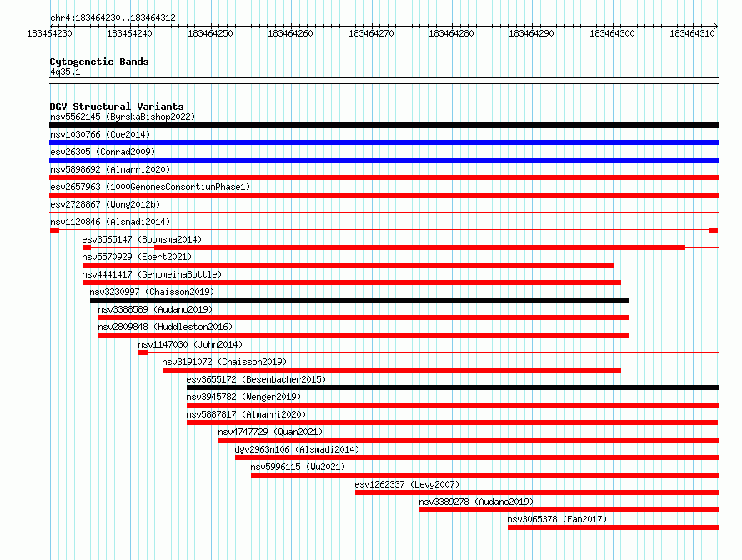This screenshot has height=560, width=742.
Task: Click the DGV Structural Variants track heading
Action: 117,107
